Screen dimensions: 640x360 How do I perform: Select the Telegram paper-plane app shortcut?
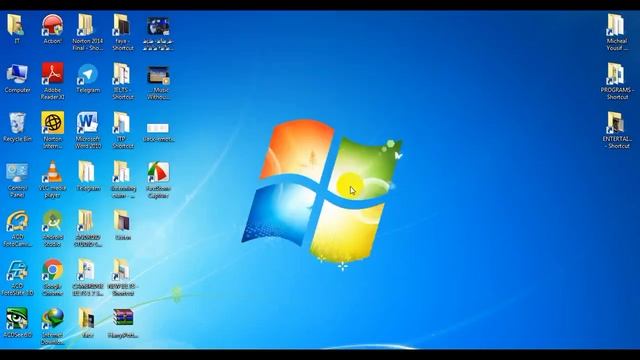pos(88,78)
